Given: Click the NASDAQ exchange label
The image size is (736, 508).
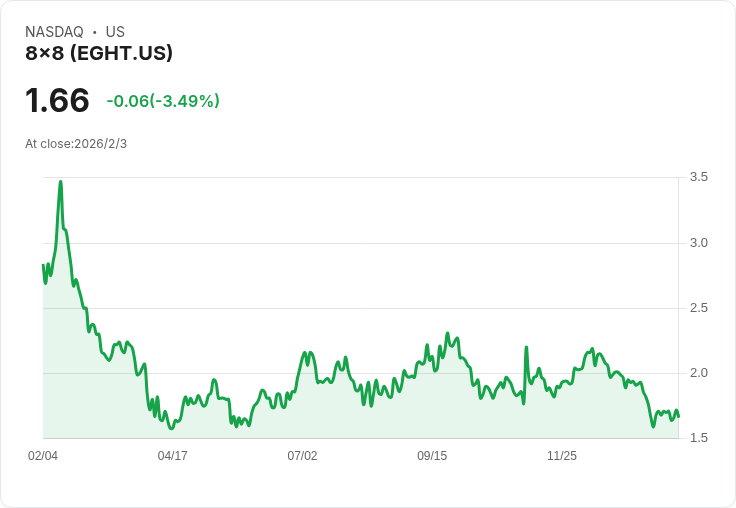Looking at the screenshot, I should pos(54,32).
